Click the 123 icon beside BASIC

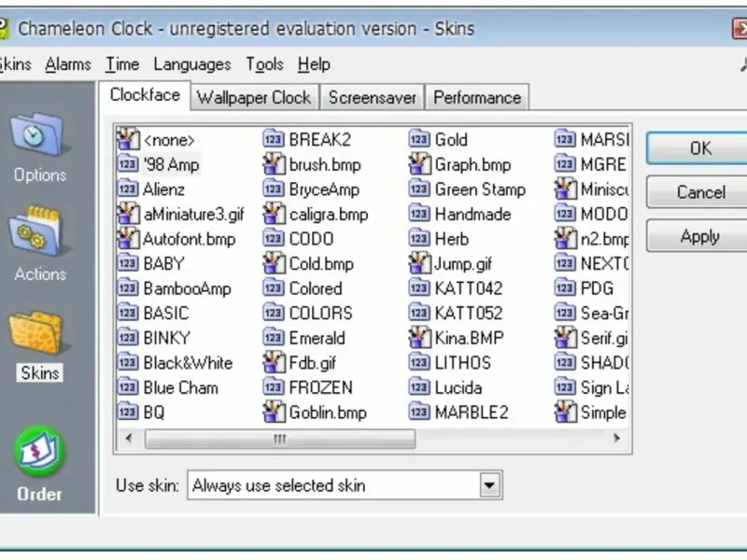click(128, 313)
